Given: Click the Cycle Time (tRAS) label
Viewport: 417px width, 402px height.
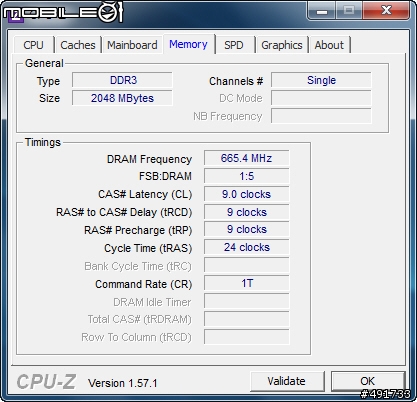Looking at the screenshot, I should pos(148,248).
